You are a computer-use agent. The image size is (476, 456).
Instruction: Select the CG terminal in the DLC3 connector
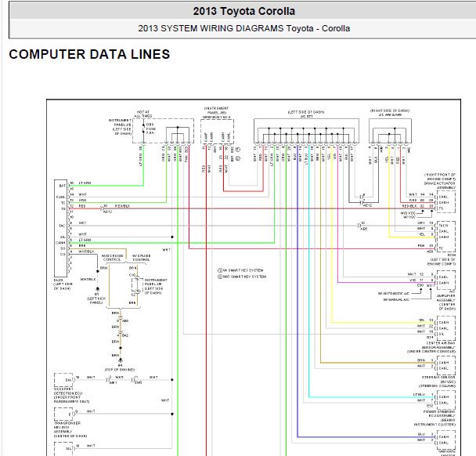click(x=63, y=255)
